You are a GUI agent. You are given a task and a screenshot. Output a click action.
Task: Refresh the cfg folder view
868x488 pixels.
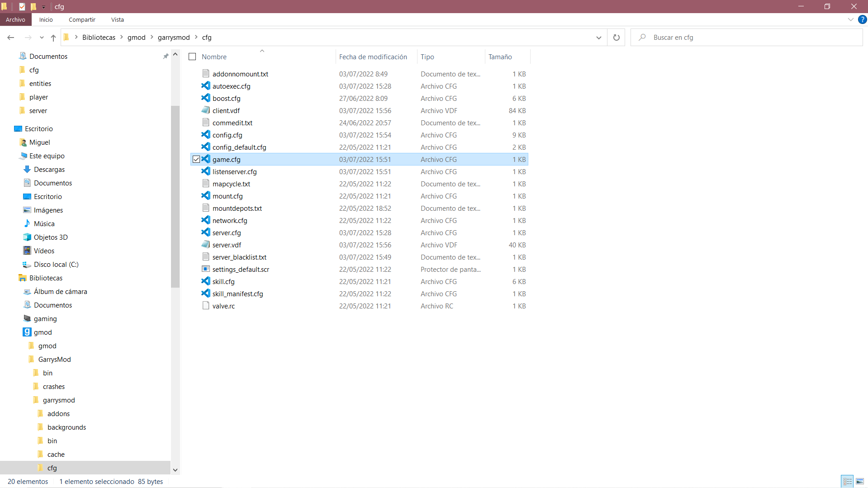click(616, 38)
